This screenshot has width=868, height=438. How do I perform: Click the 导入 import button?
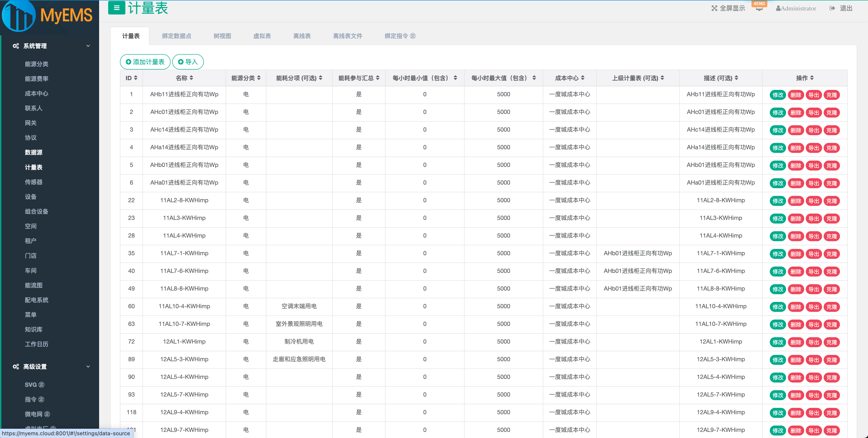point(188,62)
